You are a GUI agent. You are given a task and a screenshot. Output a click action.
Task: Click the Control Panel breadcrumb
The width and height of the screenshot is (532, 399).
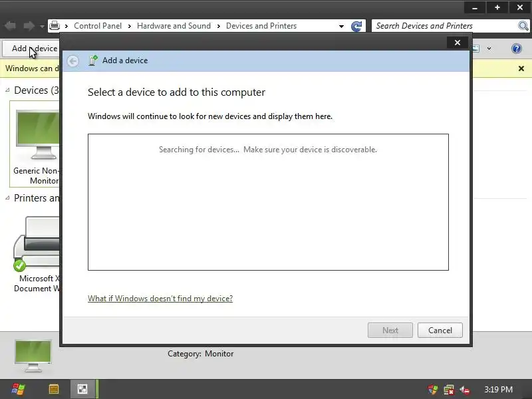[x=98, y=26]
